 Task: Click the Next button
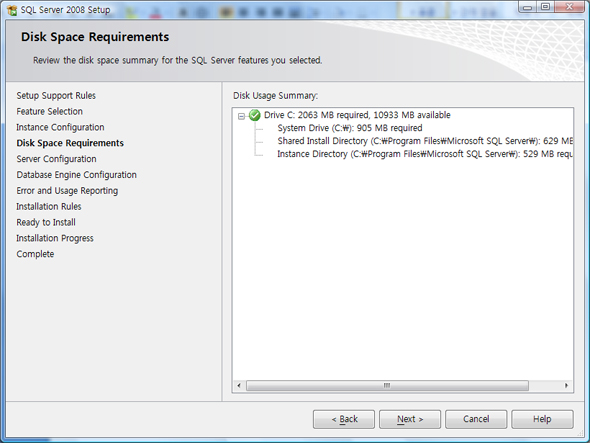point(410,419)
